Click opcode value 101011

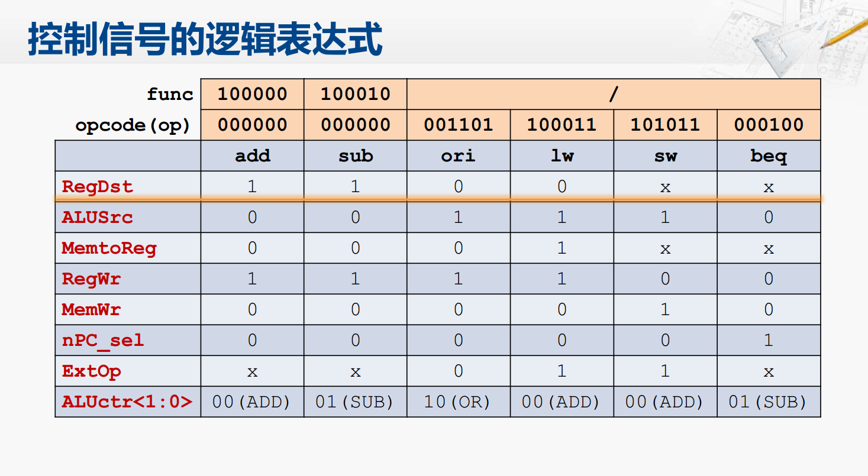pos(665,125)
